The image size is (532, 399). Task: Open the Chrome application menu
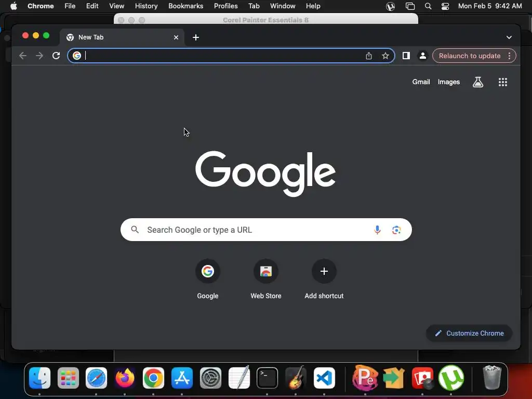coord(41,6)
